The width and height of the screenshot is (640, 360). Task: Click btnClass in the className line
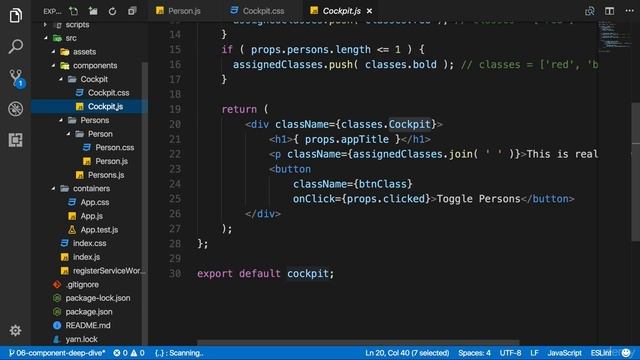pos(382,184)
